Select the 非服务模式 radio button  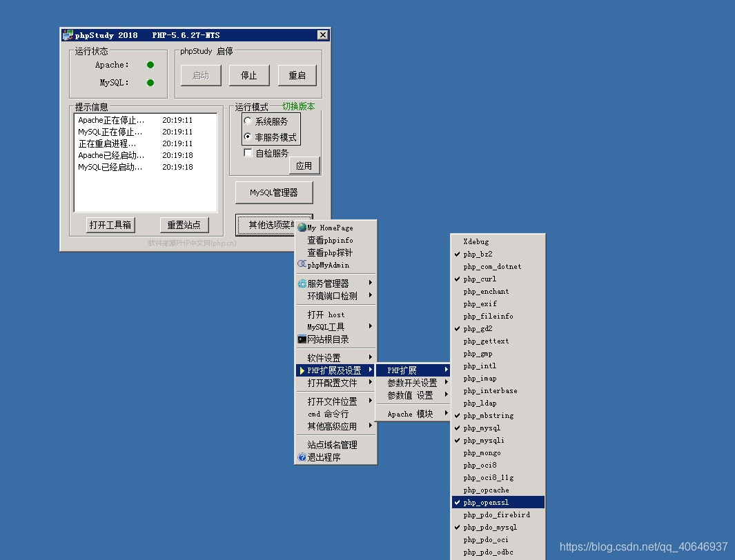[x=248, y=137]
